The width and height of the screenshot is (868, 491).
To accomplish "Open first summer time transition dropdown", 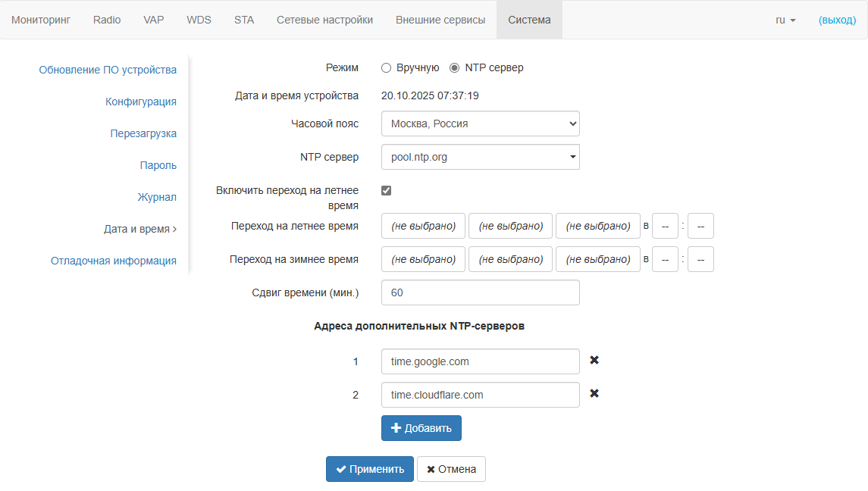I will (x=423, y=226).
